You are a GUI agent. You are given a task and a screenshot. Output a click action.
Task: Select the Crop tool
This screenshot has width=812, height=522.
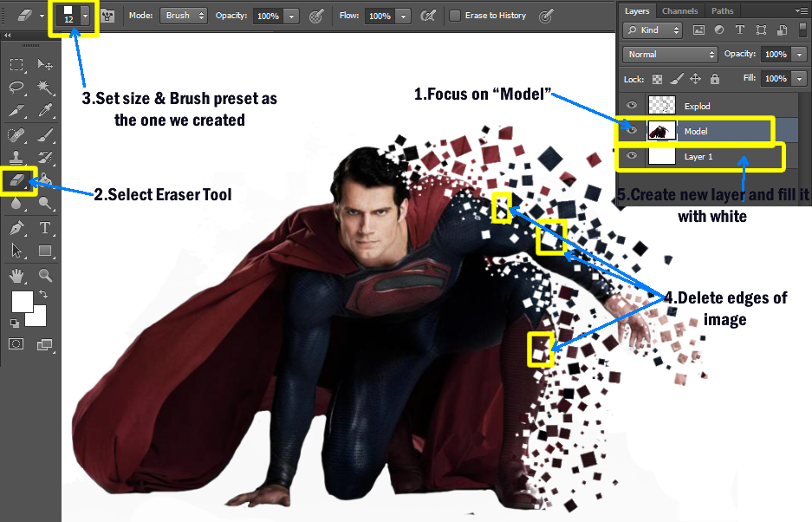click(x=16, y=110)
